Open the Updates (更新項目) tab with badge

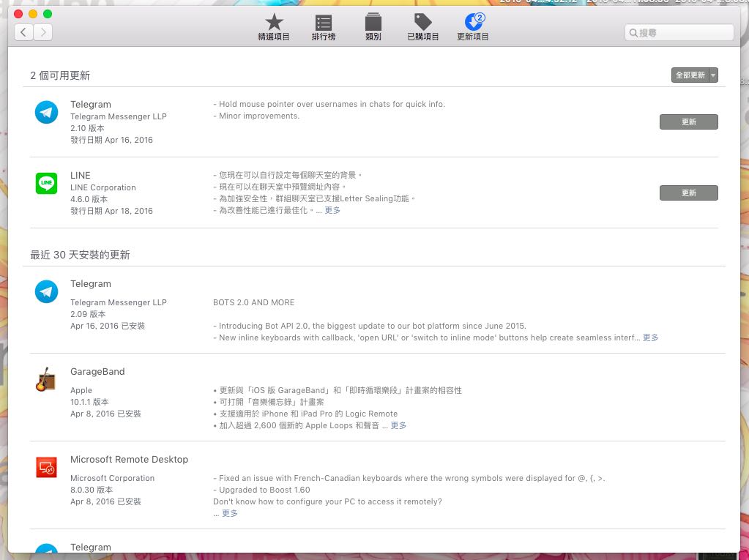coord(473,27)
